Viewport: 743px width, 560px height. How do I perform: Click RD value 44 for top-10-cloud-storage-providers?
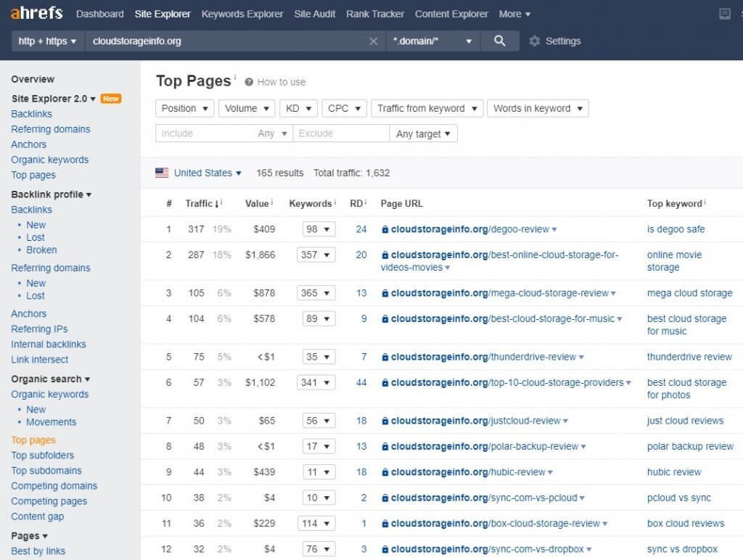tap(361, 383)
